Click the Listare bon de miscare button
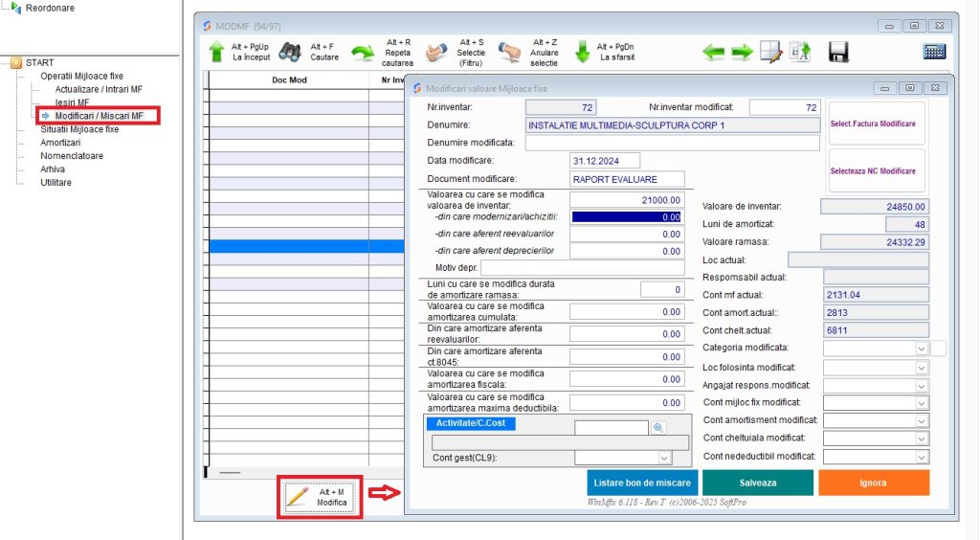Screen dimensions: 980x540 (642, 483)
